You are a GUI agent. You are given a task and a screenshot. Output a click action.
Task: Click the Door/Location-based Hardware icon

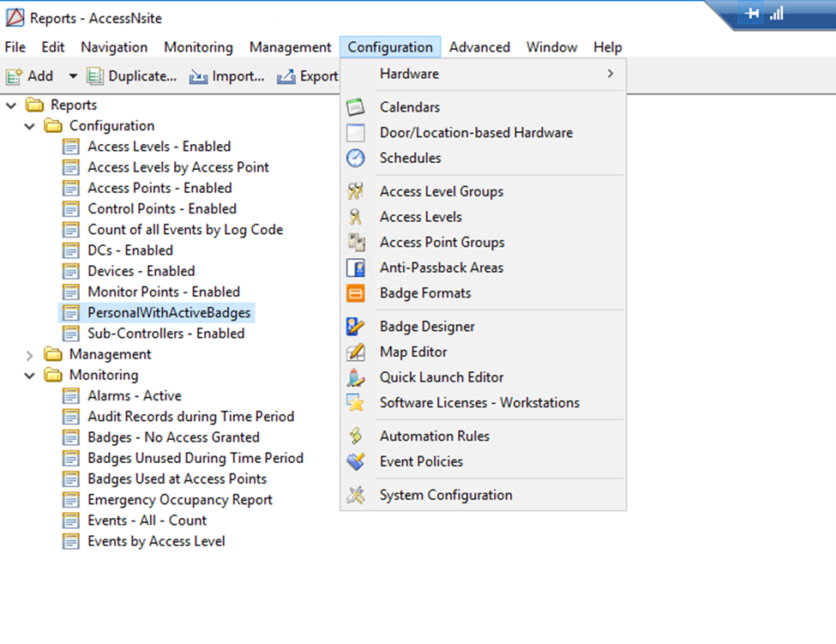pos(356,133)
